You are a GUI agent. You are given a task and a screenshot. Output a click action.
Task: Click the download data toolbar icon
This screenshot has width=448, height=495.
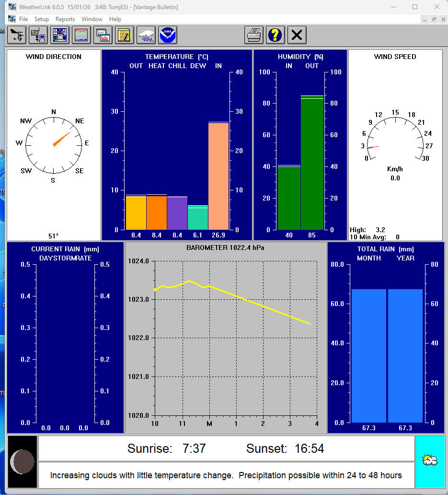coord(38,35)
